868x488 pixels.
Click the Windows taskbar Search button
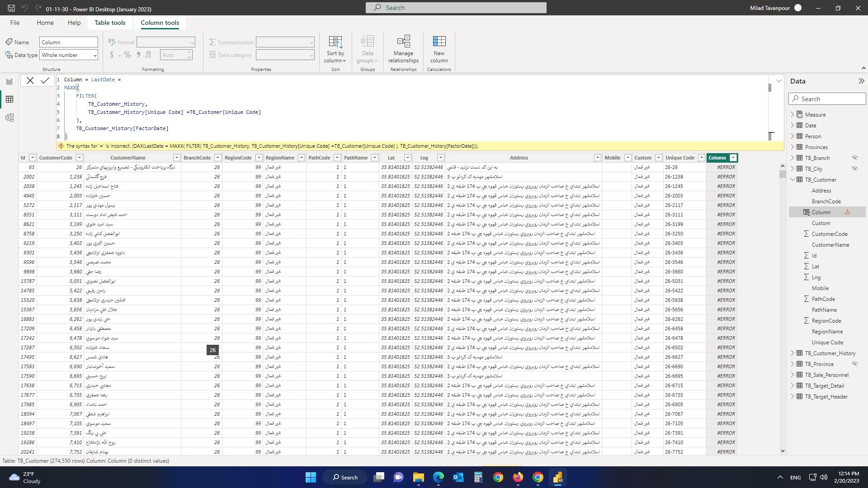[345, 477]
